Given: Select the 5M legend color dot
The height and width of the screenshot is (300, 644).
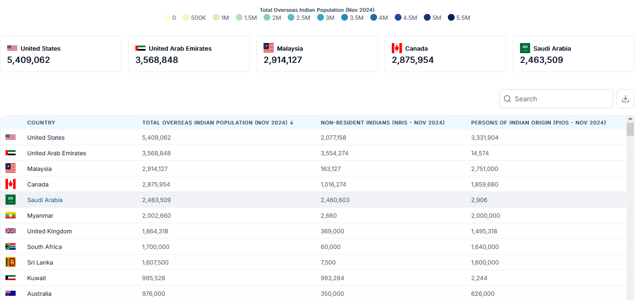Looking at the screenshot, I should pos(427,18).
